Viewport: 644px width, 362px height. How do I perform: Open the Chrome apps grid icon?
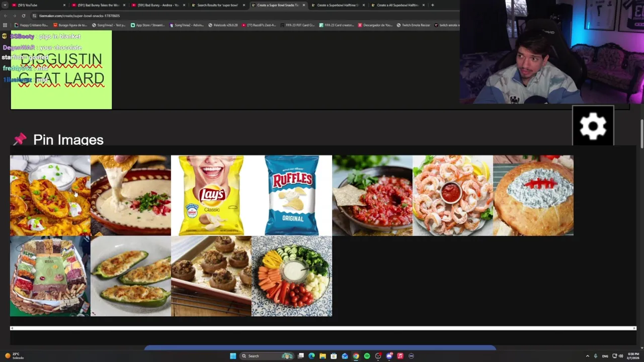5,25
